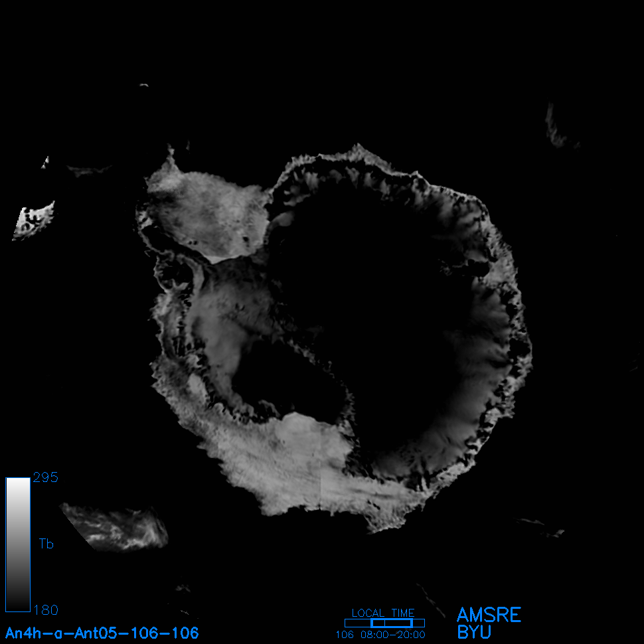Click the 180 minimum scale value
This screenshot has height=644, width=644.
[x=46, y=610]
